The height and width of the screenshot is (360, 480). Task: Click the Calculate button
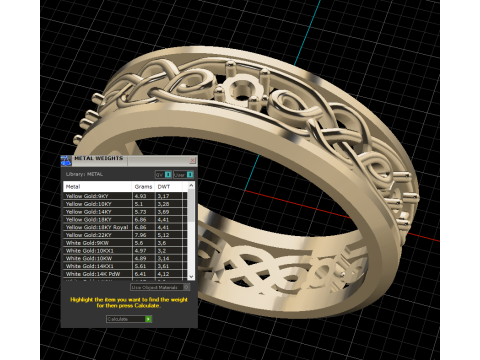coord(129,319)
